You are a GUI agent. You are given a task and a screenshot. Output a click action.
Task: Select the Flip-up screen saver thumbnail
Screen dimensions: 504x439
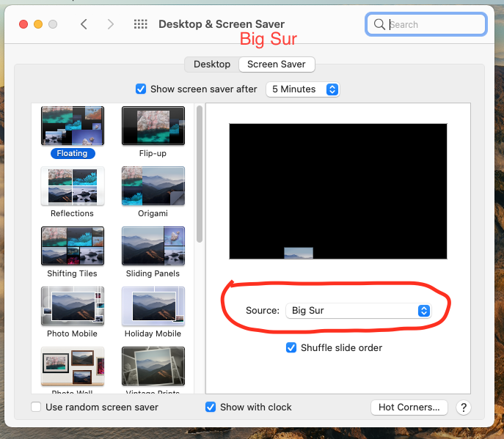(x=153, y=126)
